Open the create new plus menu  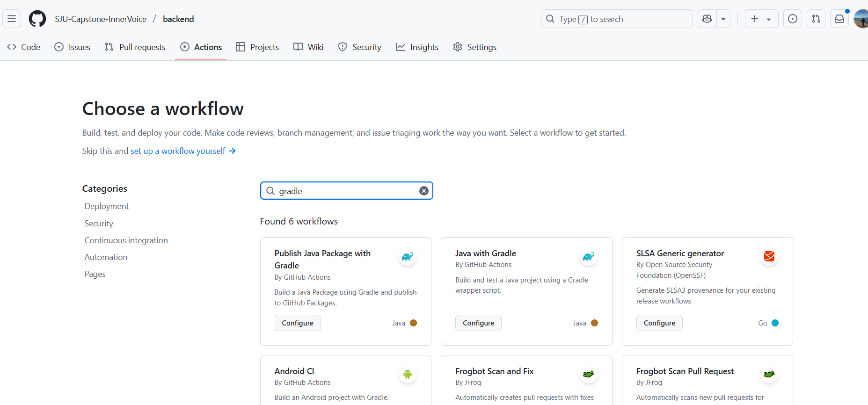tap(761, 19)
